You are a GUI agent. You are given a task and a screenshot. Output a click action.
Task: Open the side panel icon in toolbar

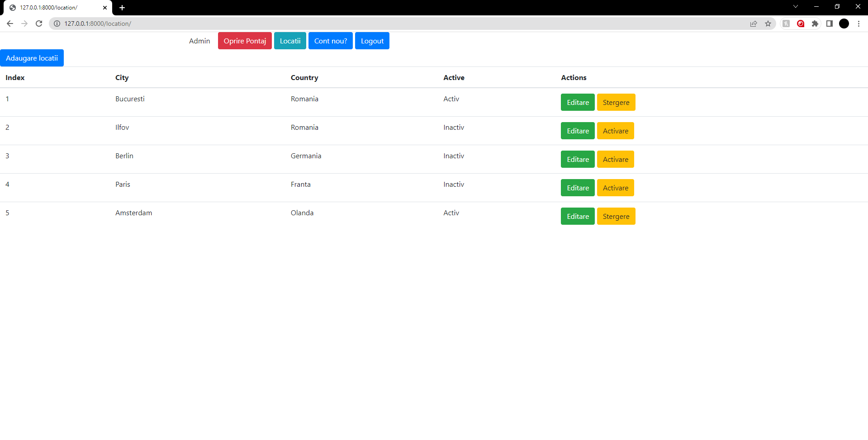(x=830, y=24)
